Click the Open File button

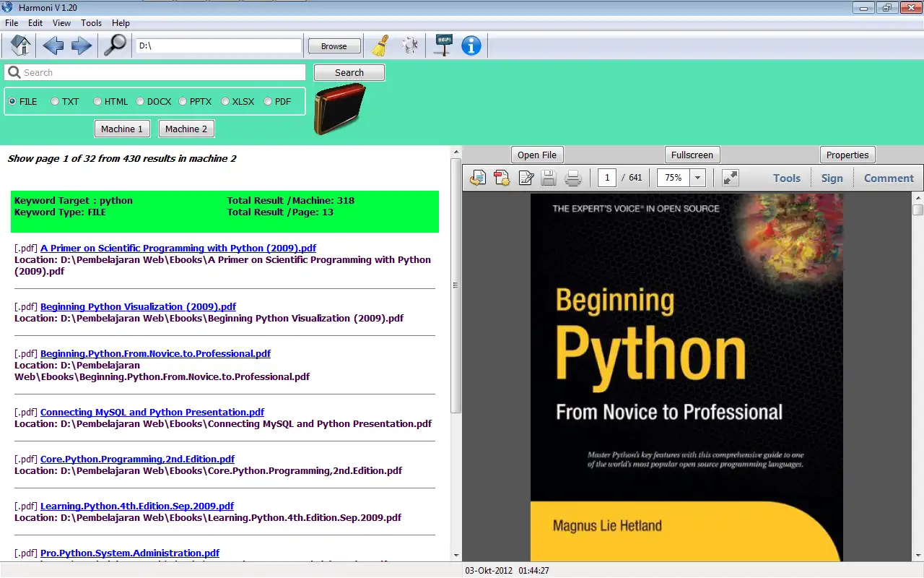point(537,155)
